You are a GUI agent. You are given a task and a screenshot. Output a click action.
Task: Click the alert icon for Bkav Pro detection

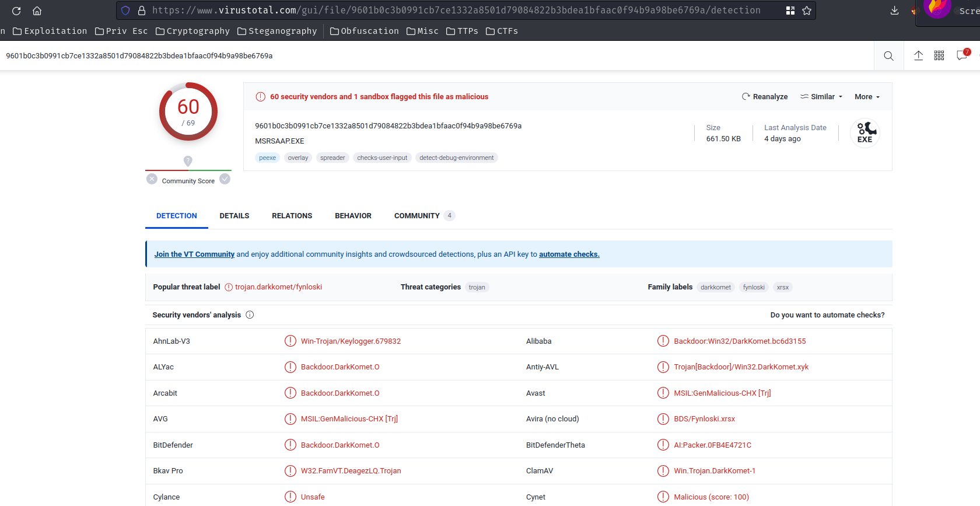click(290, 471)
